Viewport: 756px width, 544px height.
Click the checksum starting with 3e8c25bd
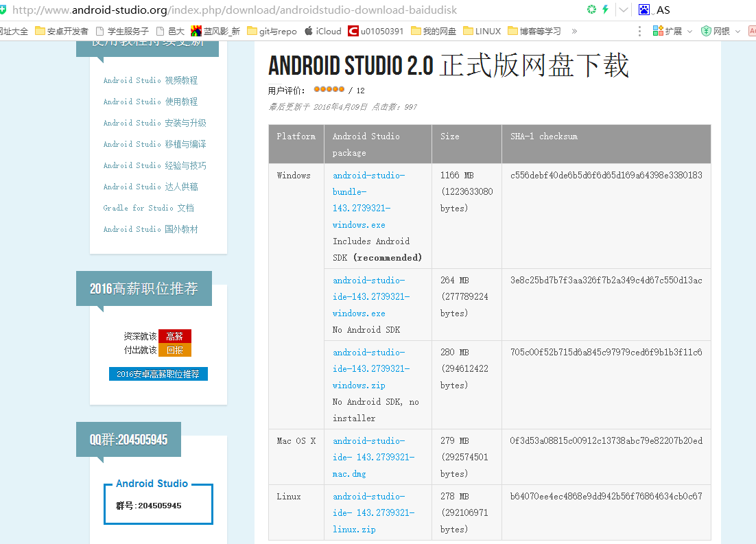pos(606,280)
